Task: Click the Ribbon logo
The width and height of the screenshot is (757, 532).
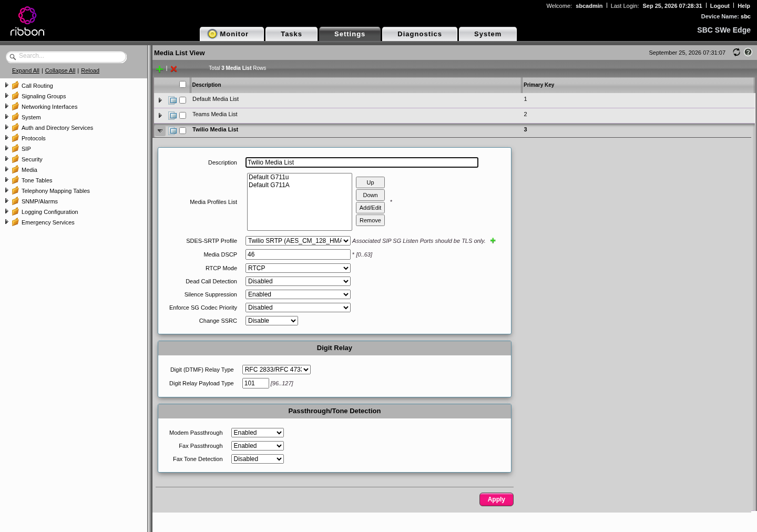Action: 27,21
